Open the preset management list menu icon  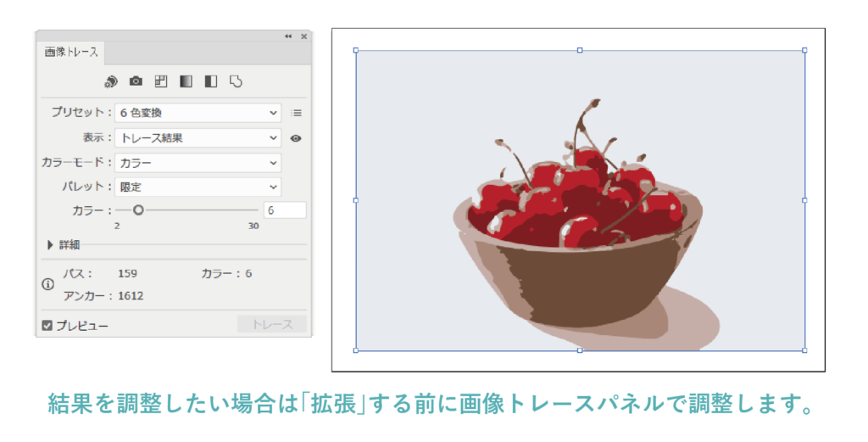[x=297, y=113]
